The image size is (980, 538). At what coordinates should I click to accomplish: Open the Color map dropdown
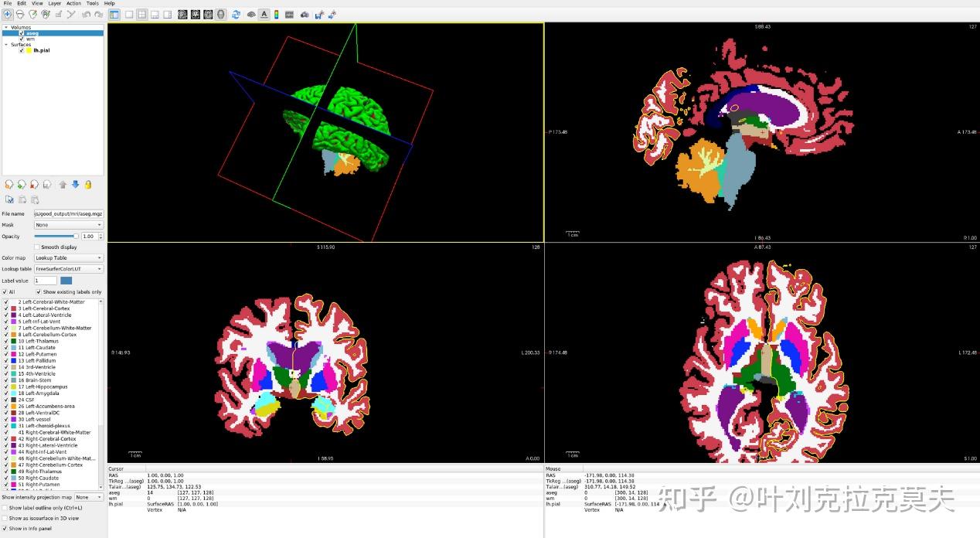68,257
